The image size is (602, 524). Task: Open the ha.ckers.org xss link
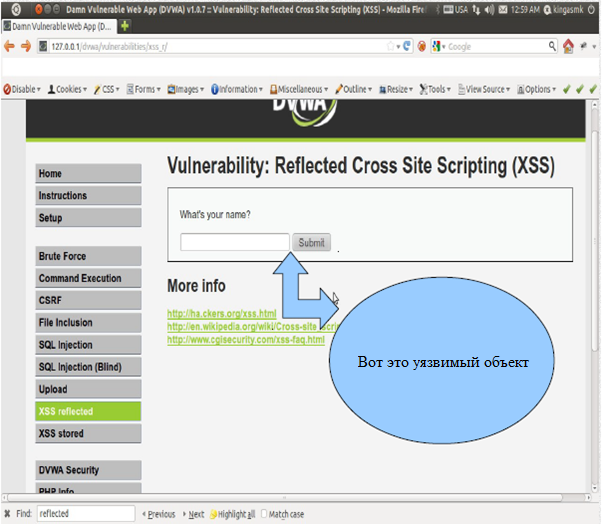[221, 314]
